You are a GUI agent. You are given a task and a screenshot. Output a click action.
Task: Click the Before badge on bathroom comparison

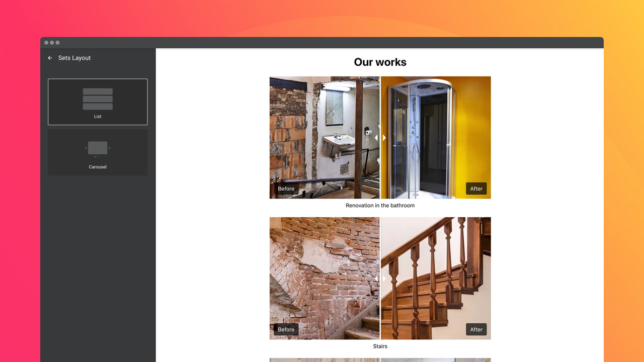(x=286, y=189)
